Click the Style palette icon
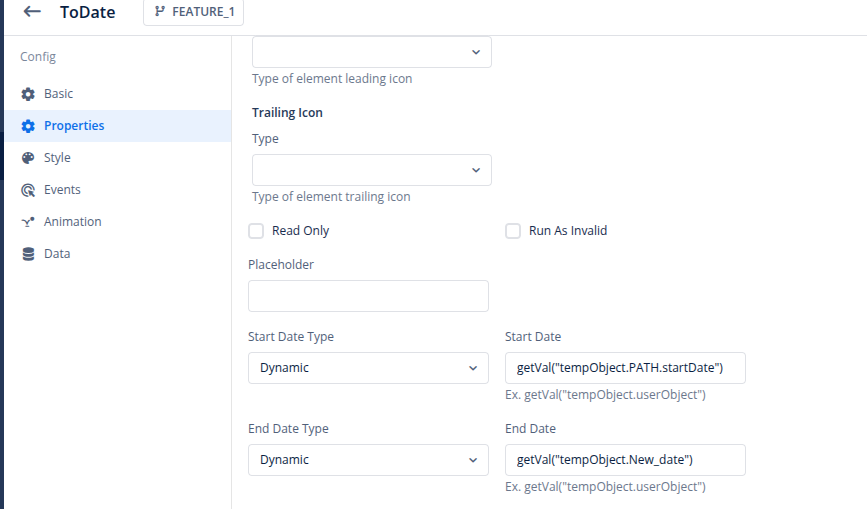This screenshot has height=509, width=867. tap(28, 158)
